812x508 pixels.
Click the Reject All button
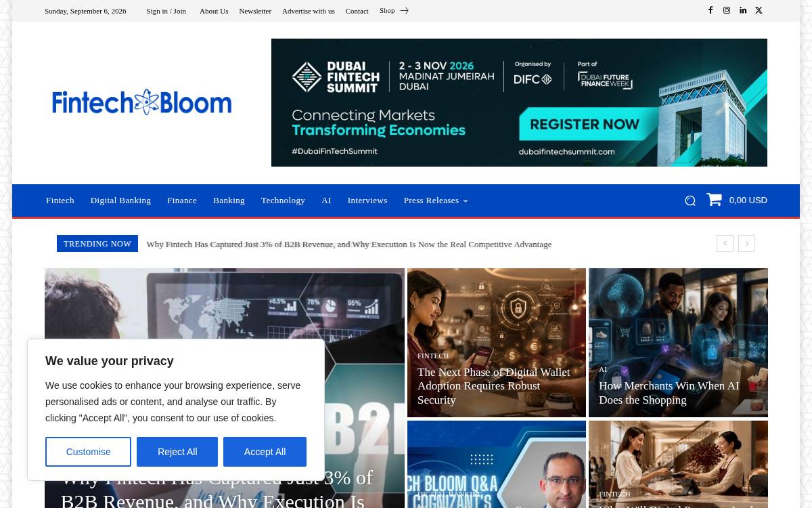[177, 452]
